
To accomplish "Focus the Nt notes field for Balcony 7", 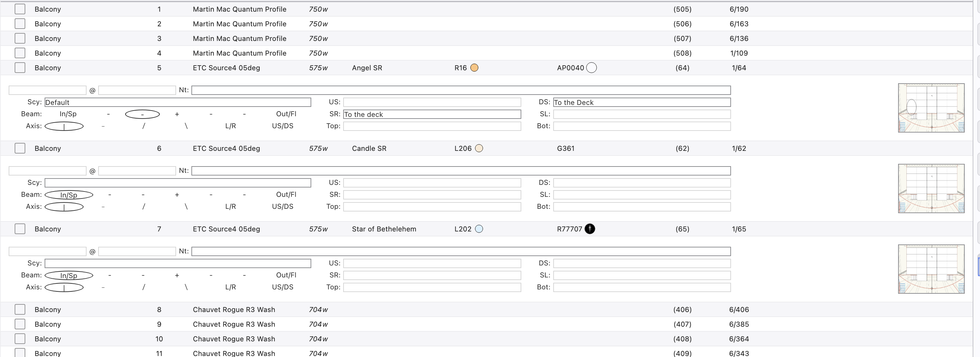I will (x=460, y=251).
